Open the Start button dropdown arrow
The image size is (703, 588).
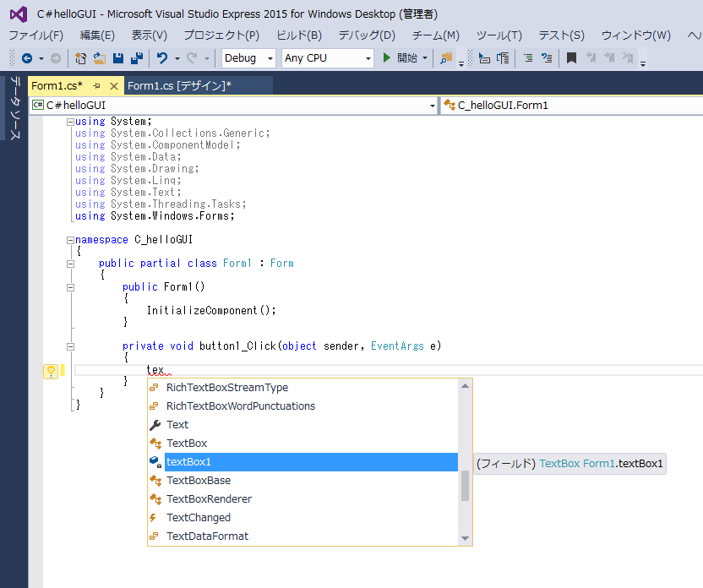tap(425, 58)
